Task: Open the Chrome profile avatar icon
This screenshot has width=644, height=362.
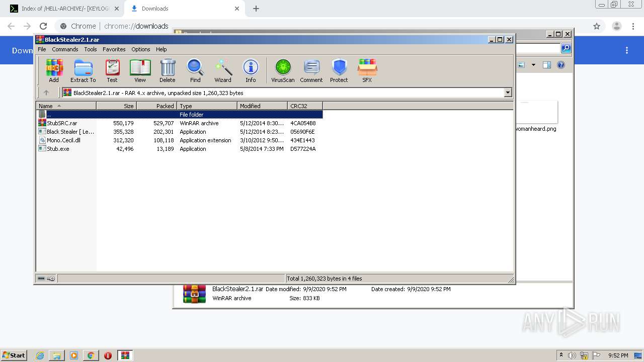Action: coord(616,26)
